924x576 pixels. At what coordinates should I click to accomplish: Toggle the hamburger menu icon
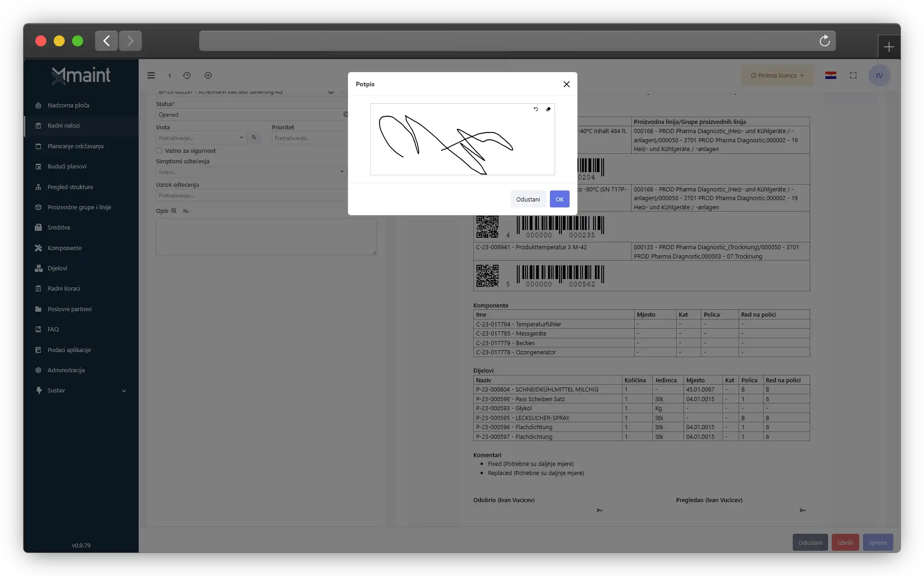151,75
